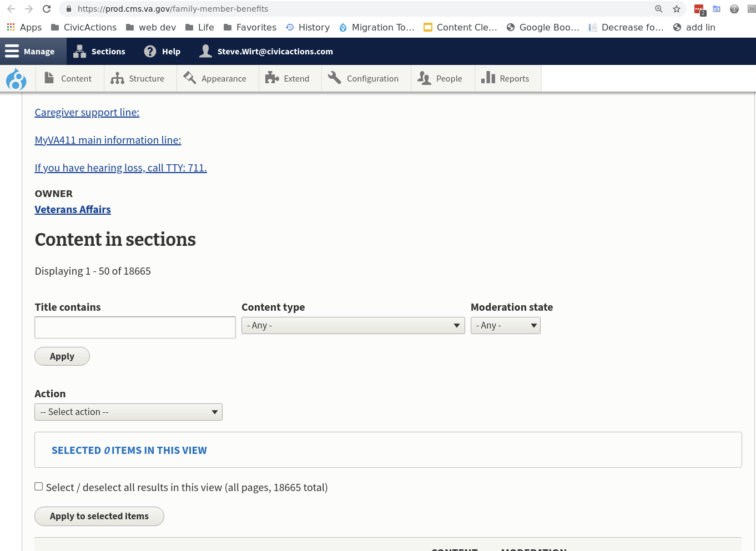The width and height of the screenshot is (756, 551).
Task: Click the Displaying 1 - 50 of 18665 text
Action: pos(93,271)
